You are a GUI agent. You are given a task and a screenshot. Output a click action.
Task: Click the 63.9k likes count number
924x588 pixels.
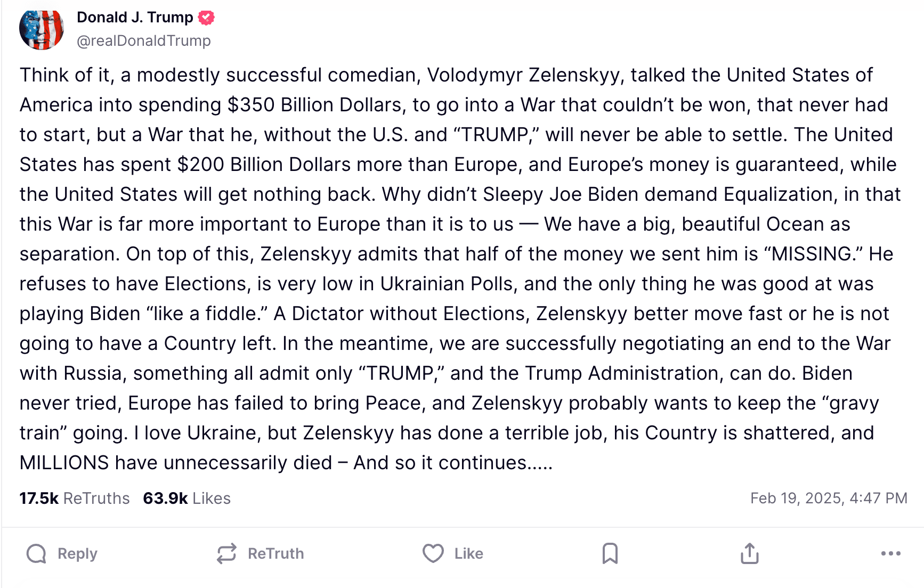point(165,499)
